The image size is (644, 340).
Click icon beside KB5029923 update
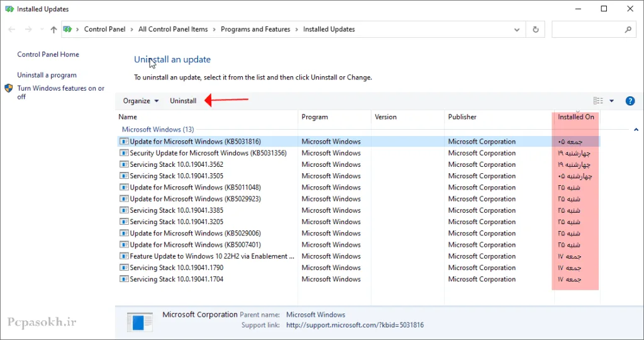(124, 199)
